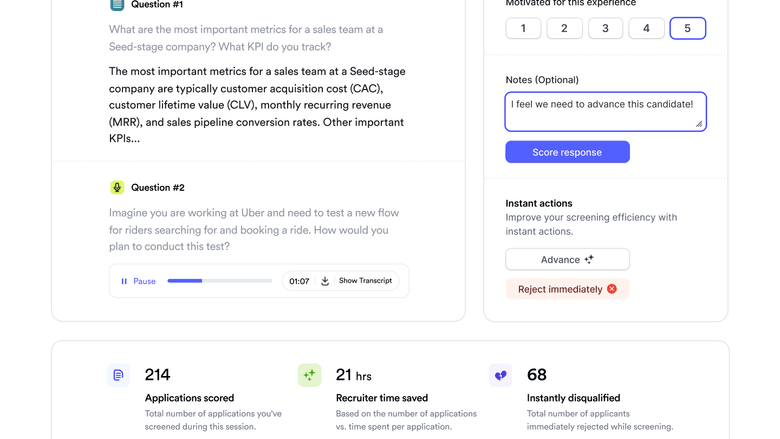Download the audio recording
The image size is (780, 439).
[325, 281]
